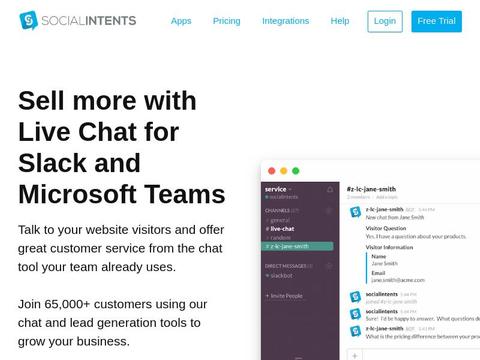
Task: Click the jane.smith@acme.com email address
Action: tap(398, 280)
